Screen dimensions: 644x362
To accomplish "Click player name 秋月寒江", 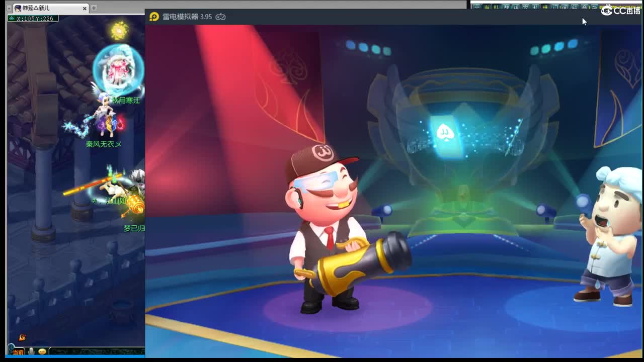I will tap(125, 101).
